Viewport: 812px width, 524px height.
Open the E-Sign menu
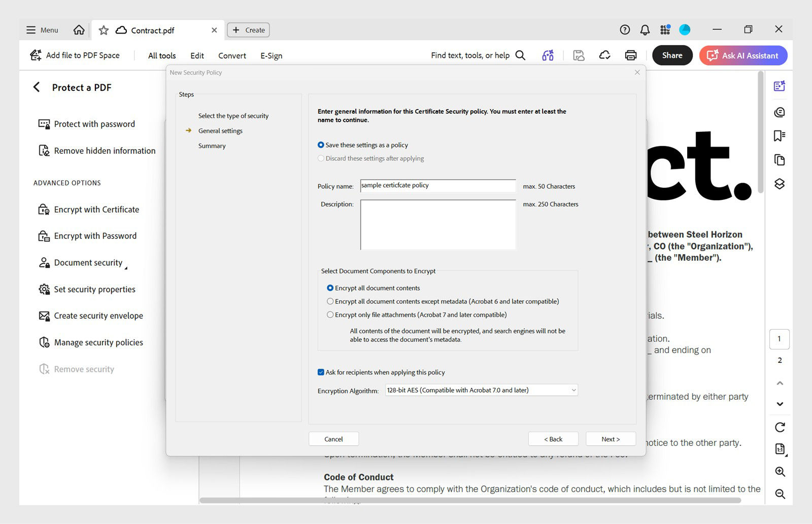tap(271, 56)
